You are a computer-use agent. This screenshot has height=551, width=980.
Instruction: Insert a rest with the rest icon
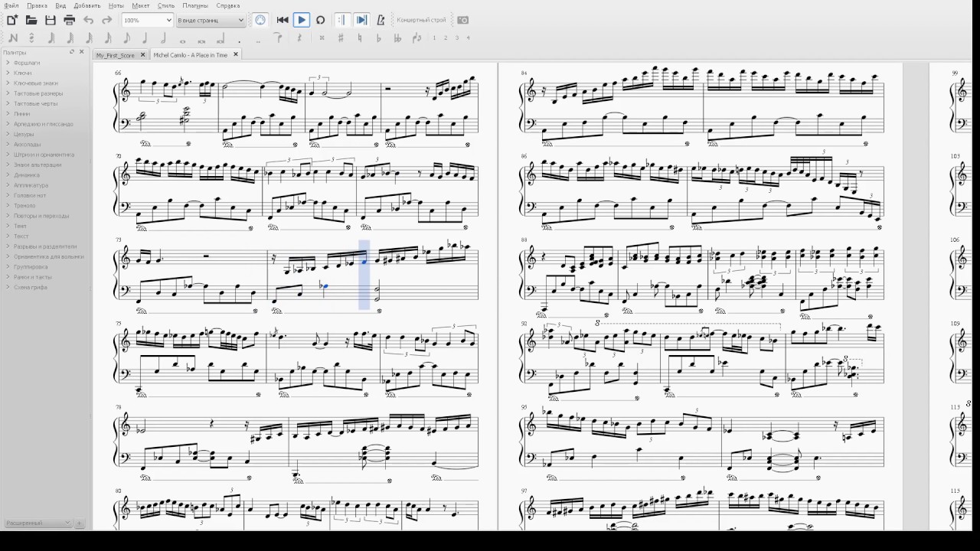pos(299,37)
